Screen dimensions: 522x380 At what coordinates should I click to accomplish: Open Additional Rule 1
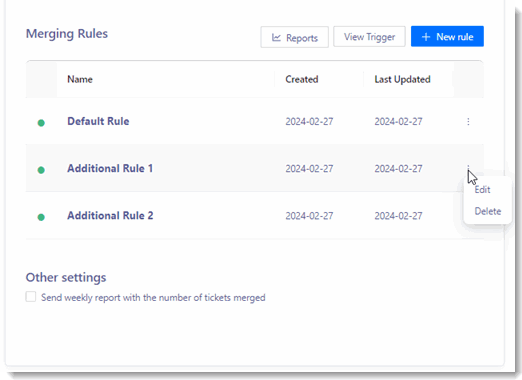coord(110,168)
